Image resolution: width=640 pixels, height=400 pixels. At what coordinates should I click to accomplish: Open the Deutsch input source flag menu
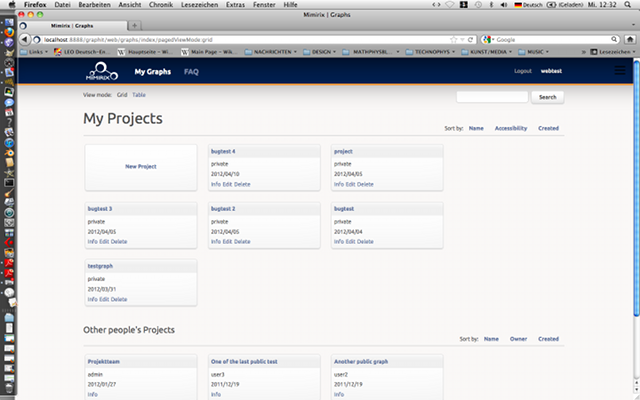529,5
